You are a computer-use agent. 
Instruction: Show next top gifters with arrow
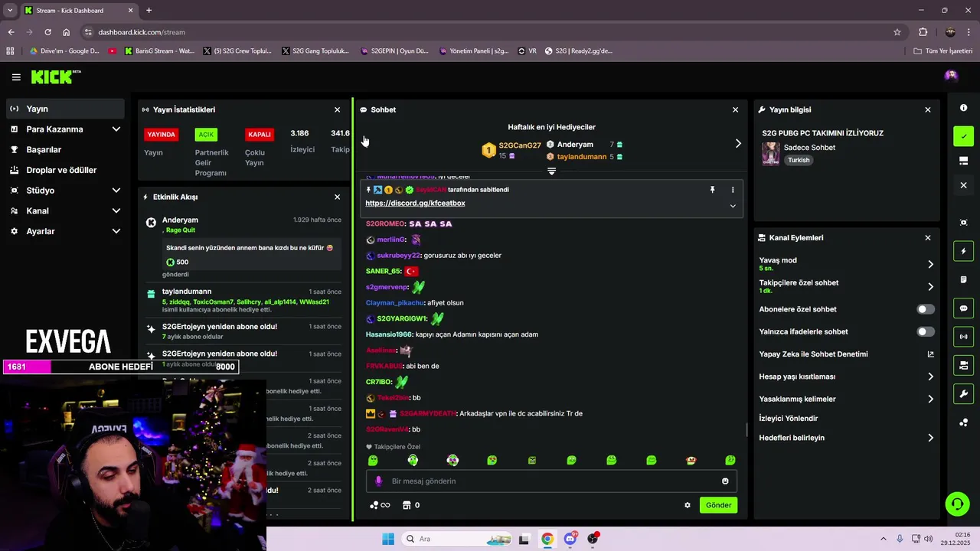[738, 143]
